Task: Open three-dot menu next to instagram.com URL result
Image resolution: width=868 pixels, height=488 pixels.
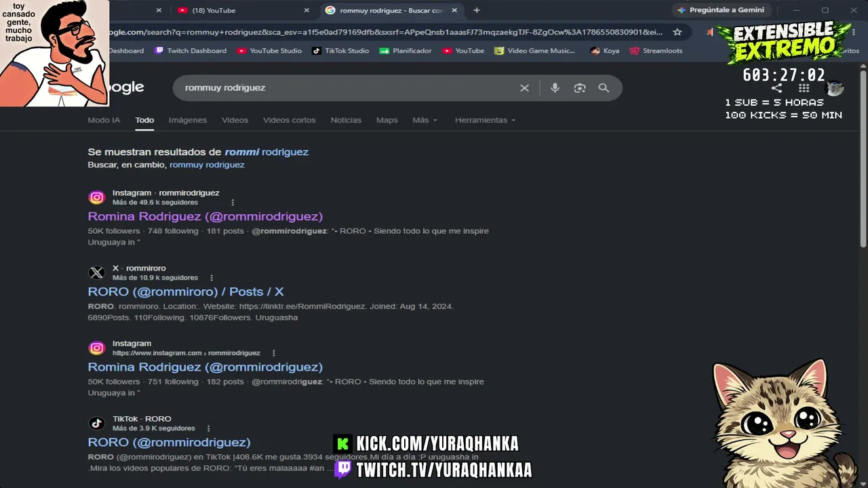Action: [274, 353]
